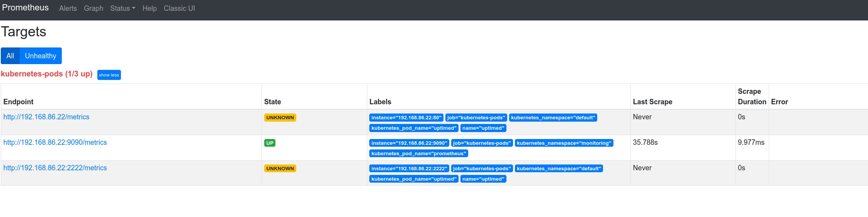868x217 pixels.
Task: Click the kubernetes_namespace="monitoring" label
Action: [564, 143]
